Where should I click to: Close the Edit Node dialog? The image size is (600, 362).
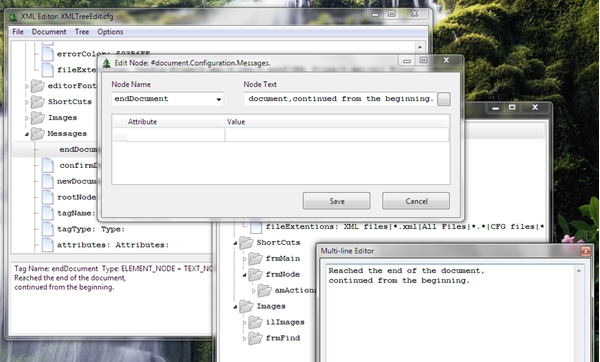(446, 60)
